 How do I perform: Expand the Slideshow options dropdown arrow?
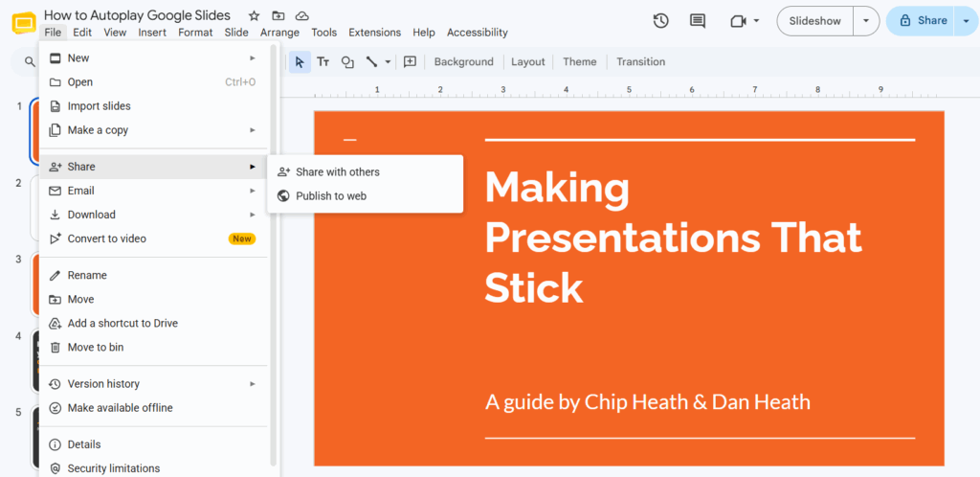click(x=865, y=21)
